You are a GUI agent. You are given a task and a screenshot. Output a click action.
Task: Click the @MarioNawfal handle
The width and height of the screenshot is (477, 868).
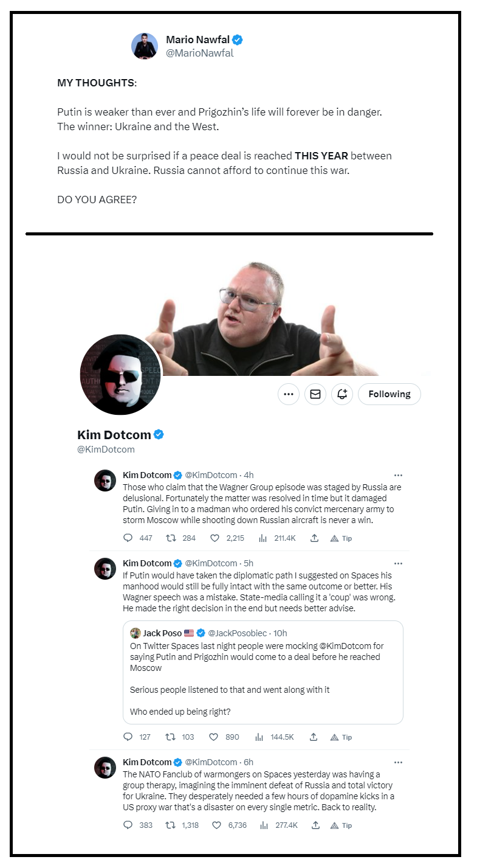coord(199,53)
